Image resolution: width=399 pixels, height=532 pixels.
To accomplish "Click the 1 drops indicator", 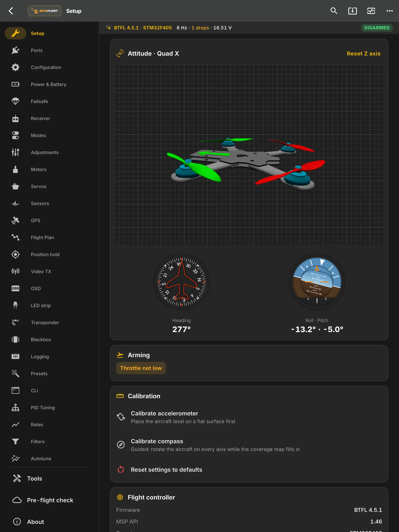I will (x=200, y=28).
